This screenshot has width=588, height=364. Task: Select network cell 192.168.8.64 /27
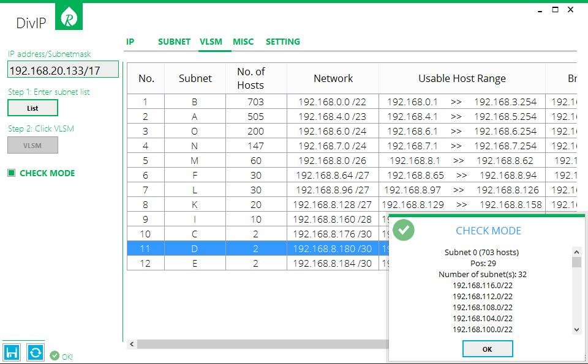click(x=333, y=175)
